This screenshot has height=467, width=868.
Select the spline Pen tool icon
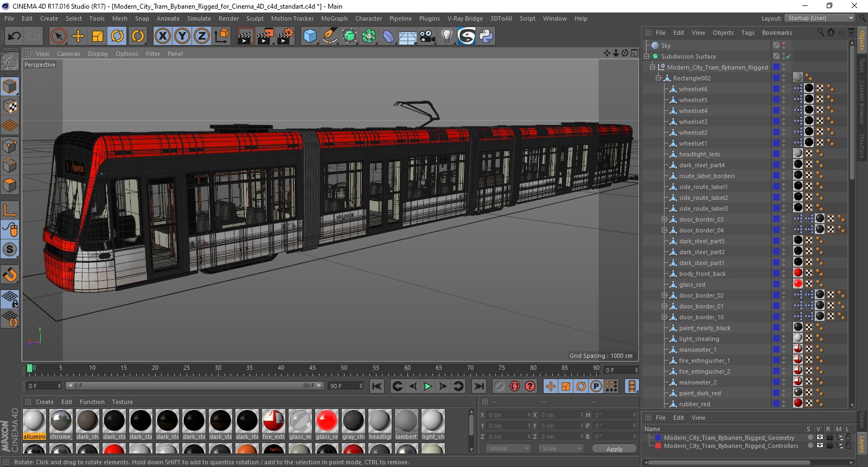click(329, 36)
